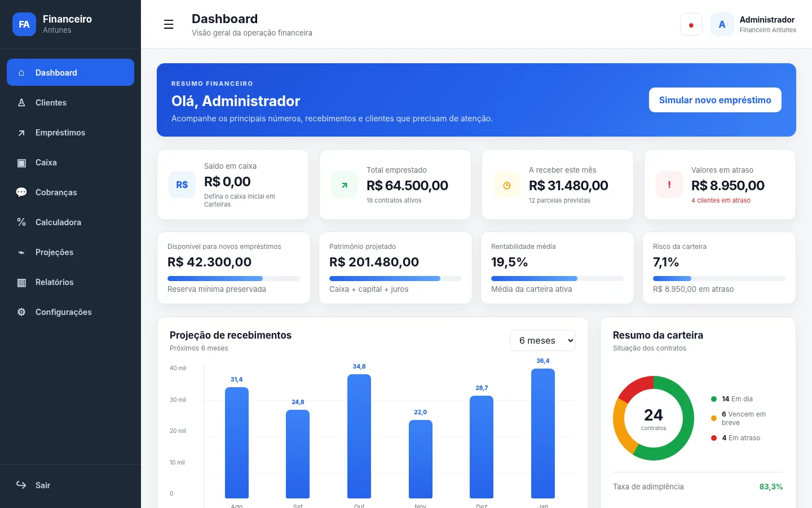Viewport: 812px width, 508px height.
Task: Click the 4 clientes em atraso text
Action: (x=721, y=200)
